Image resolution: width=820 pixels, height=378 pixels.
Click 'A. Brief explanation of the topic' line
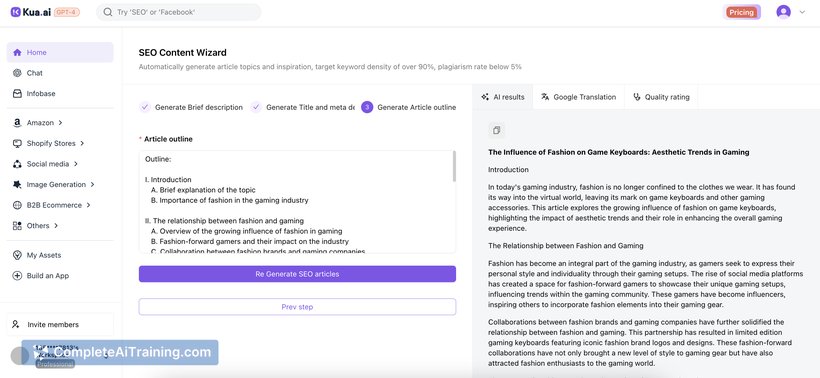203,190
